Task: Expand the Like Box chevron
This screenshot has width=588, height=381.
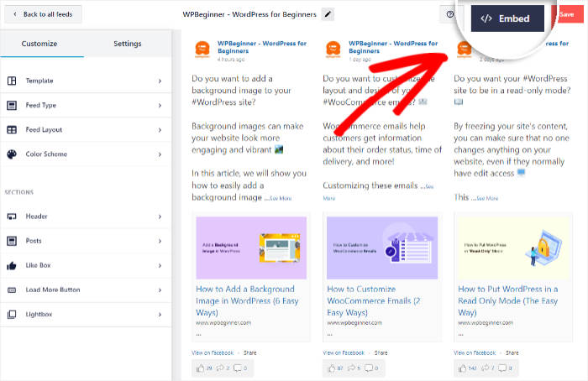Action: click(x=160, y=266)
